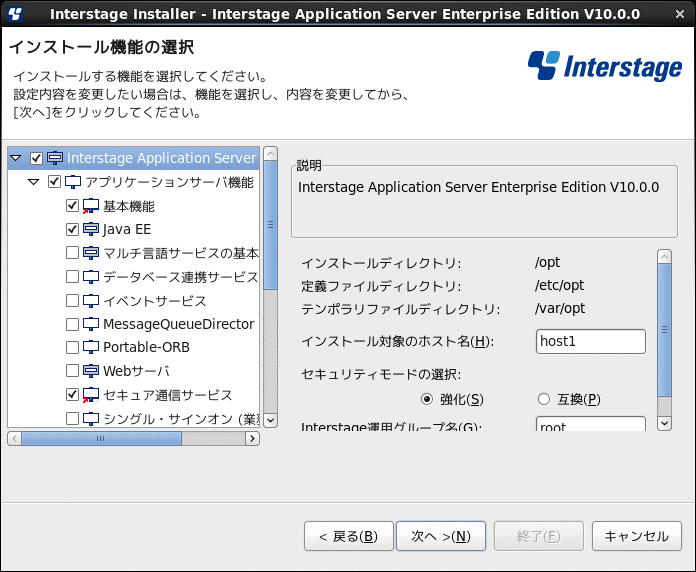Image resolution: width=696 pixels, height=572 pixels.
Task: Click the マルチ言語サービスの基本 feature icon
Action: (91, 253)
